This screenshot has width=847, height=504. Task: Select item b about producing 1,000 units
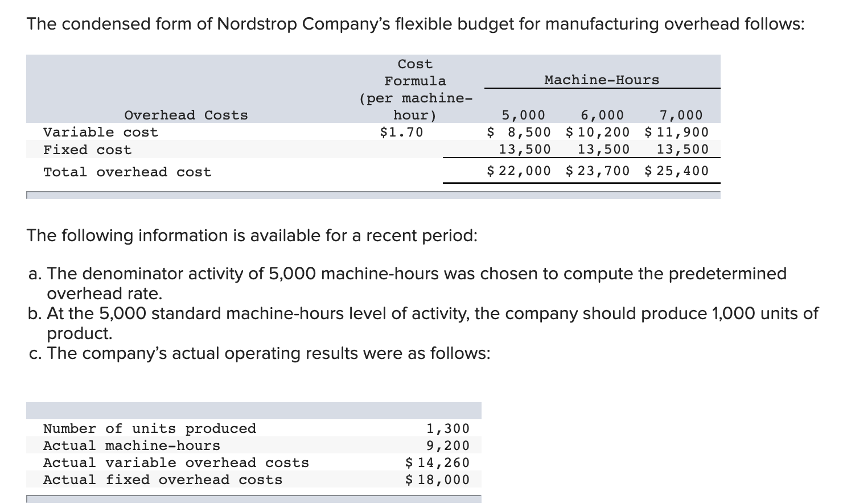(423, 323)
